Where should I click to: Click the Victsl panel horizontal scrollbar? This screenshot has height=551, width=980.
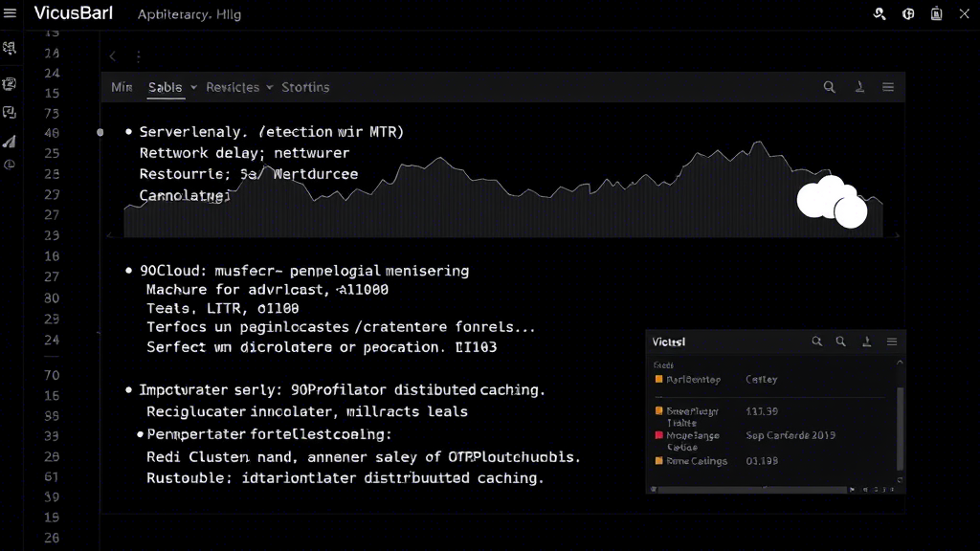click(x=753, y=490)
